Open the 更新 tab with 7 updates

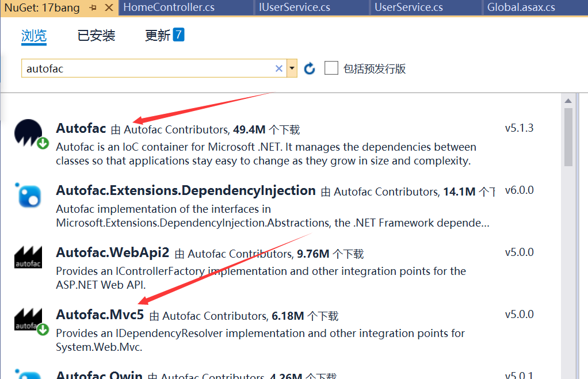(164, 35)
